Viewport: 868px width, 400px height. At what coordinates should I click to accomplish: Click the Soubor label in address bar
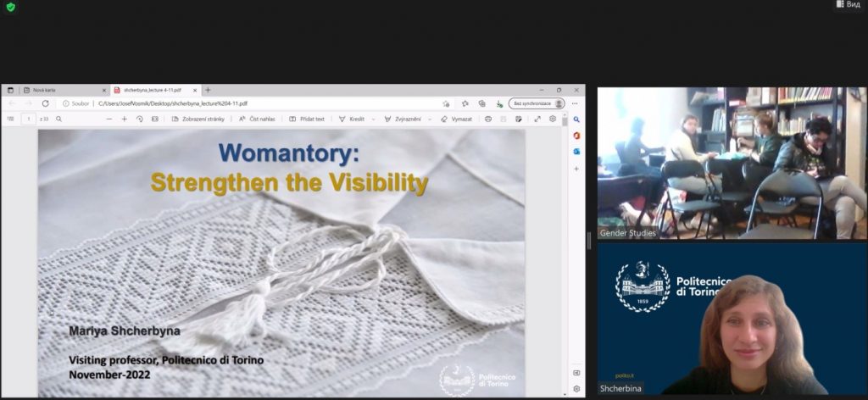tap(81, 103)
